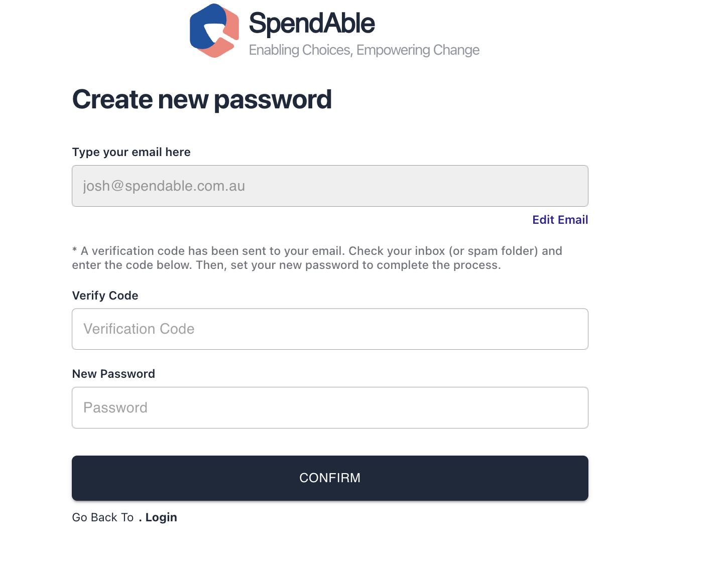The width and height of the screenshot is (728, 575).
Task: Click the Enabling Choices, Empowering Change tagline
Action: [x=364, y=50]
